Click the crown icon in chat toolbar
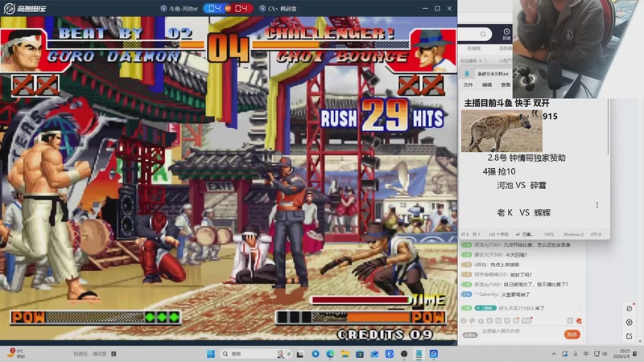The width and height of the screenshot is (644, 362). tap(481, 320)
